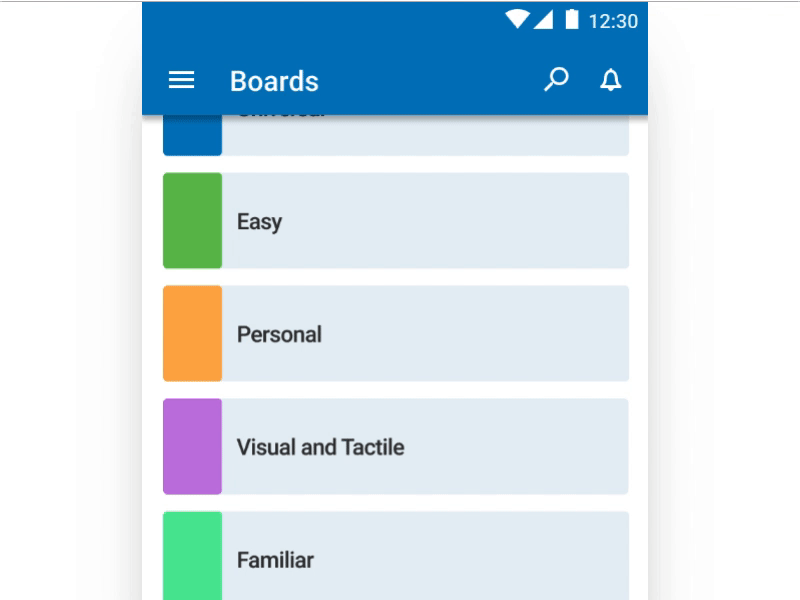Click the green swatch beside Easy
The width and height of the screenshot is (800, 600).
[x=193, y=219]
